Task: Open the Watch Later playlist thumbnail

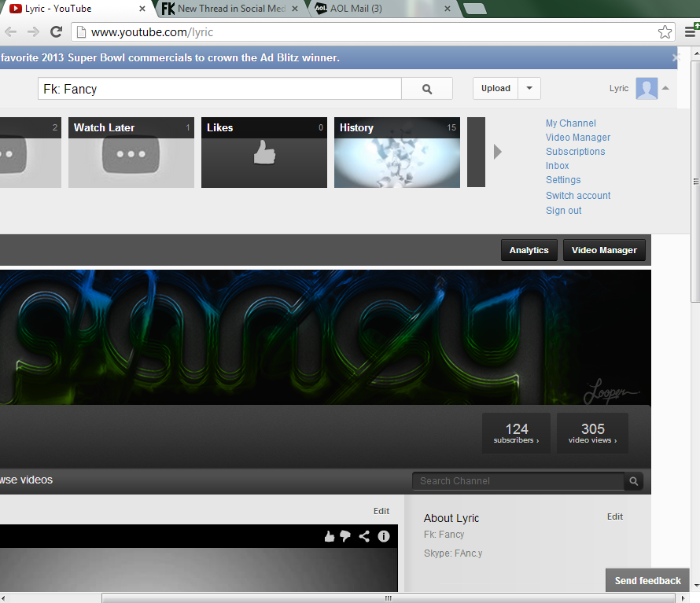Action: [x=131, y=153]
